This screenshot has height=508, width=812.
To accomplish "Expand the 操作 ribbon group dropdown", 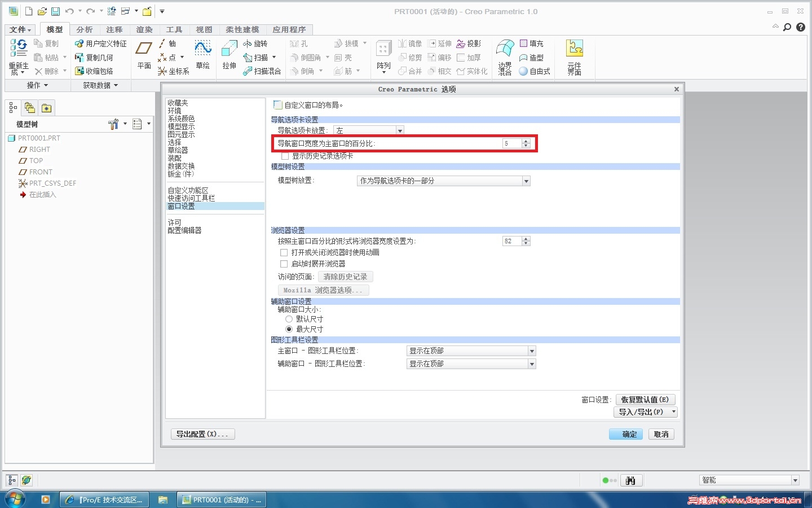I will (38, 85).
